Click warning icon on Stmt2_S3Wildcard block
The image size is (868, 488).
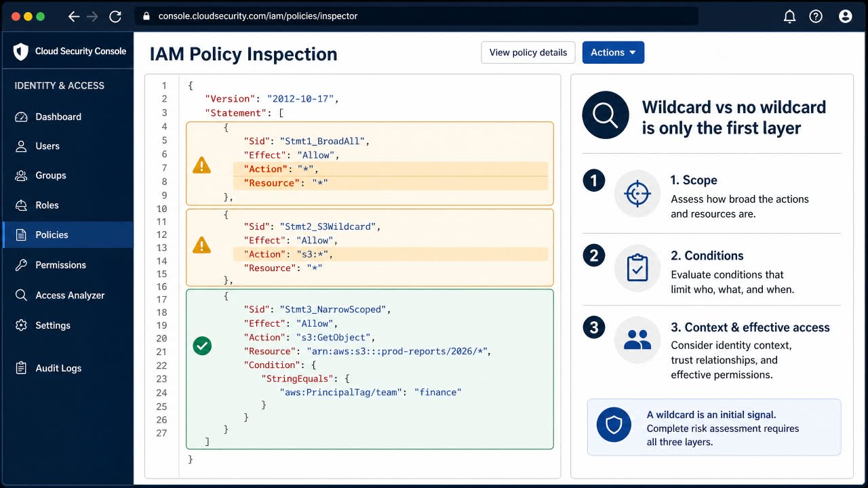[x=201, y=245]
